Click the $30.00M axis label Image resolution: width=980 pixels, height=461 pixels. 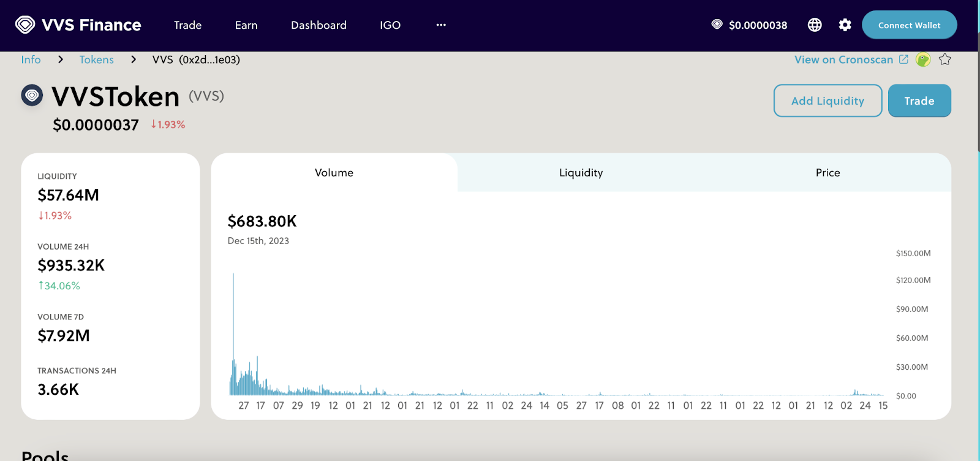(x=912, y=367)
